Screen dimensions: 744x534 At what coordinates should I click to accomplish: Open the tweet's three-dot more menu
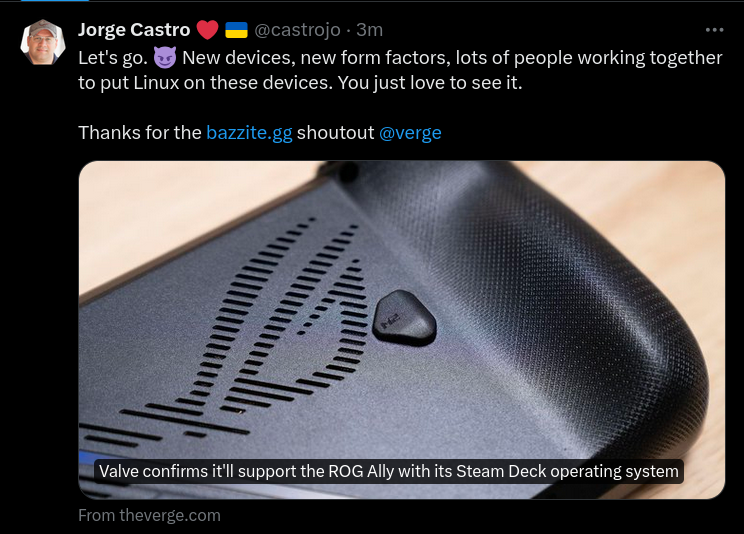pos(714,30)
